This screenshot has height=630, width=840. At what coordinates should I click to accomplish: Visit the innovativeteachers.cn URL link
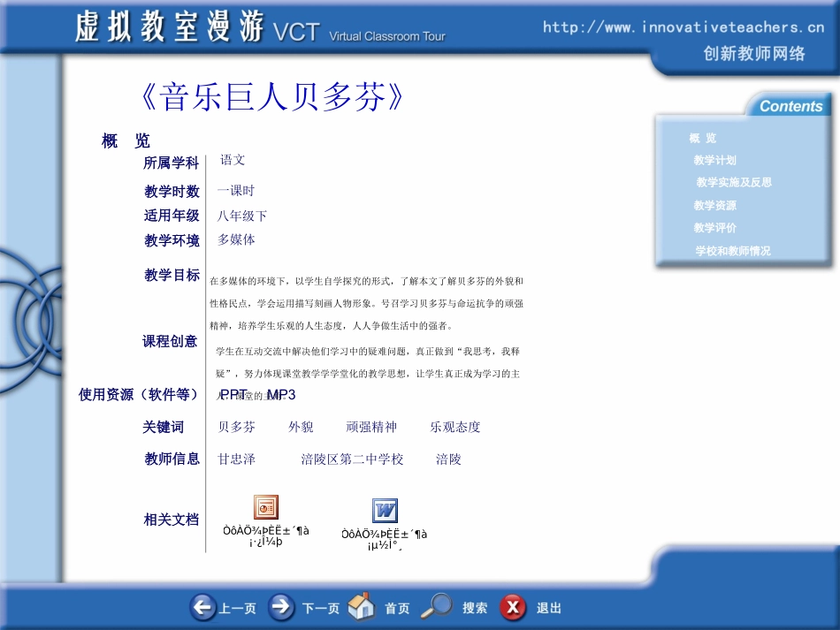683,27
